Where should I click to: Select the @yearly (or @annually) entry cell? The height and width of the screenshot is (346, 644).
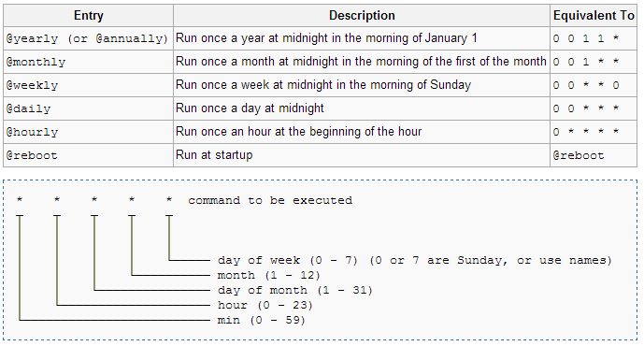coord(88,38)
